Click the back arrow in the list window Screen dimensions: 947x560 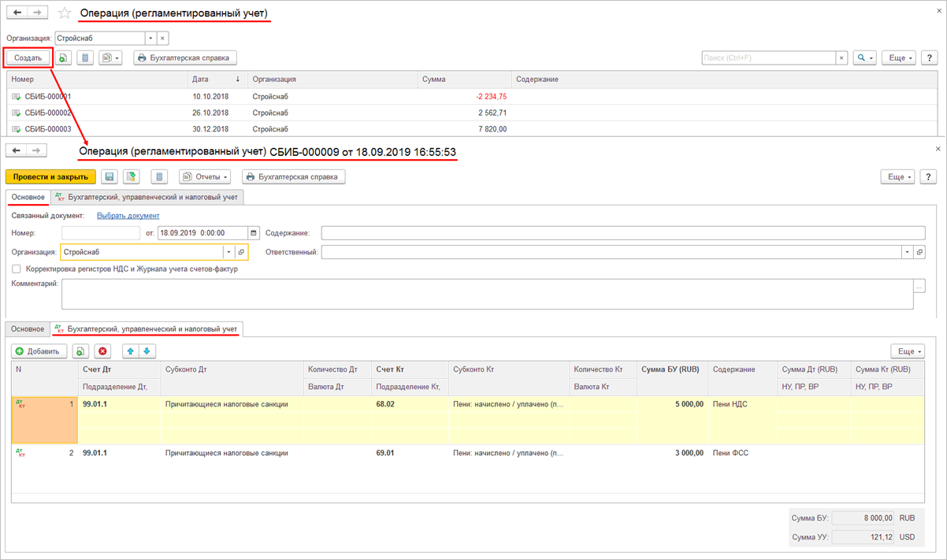tap(17, 13)
